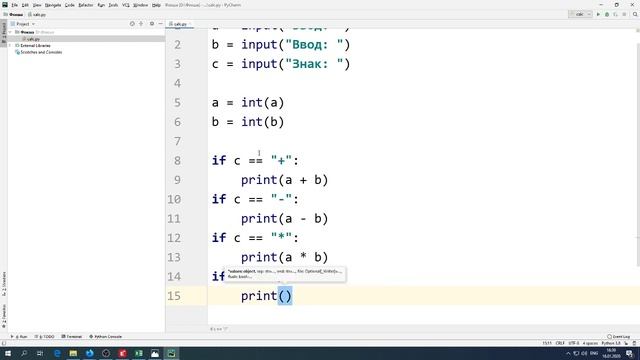640x360 pixels.
Task: Run the calc configuration with green play icon
Action: point(598,14)
